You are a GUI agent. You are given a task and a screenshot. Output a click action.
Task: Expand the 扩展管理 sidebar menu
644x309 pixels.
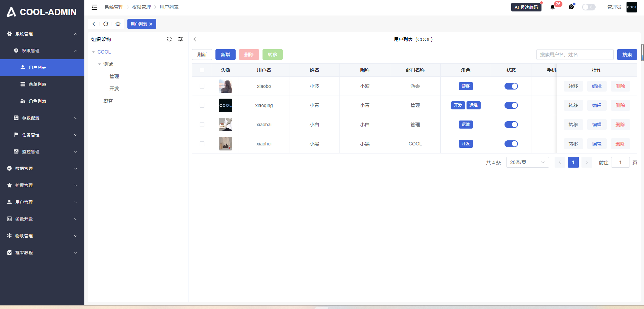tap(42, 185)
